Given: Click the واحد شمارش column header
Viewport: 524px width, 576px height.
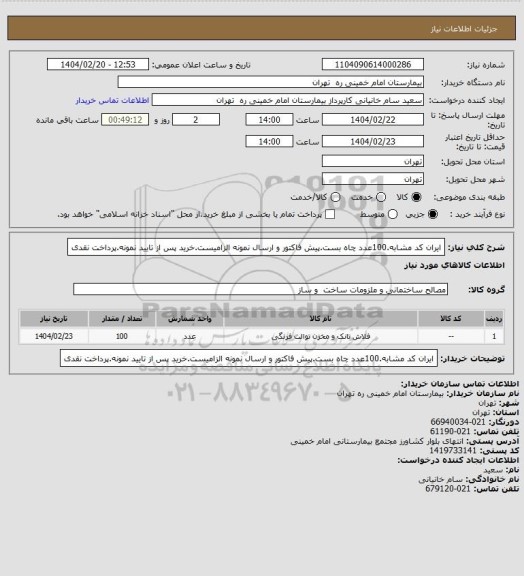Looking at the screenshot, I should click(x=190, y=319).
